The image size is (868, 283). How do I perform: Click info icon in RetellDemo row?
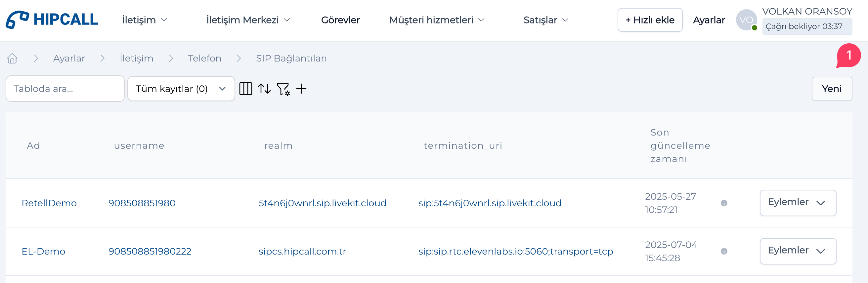(x=724, y=203)
